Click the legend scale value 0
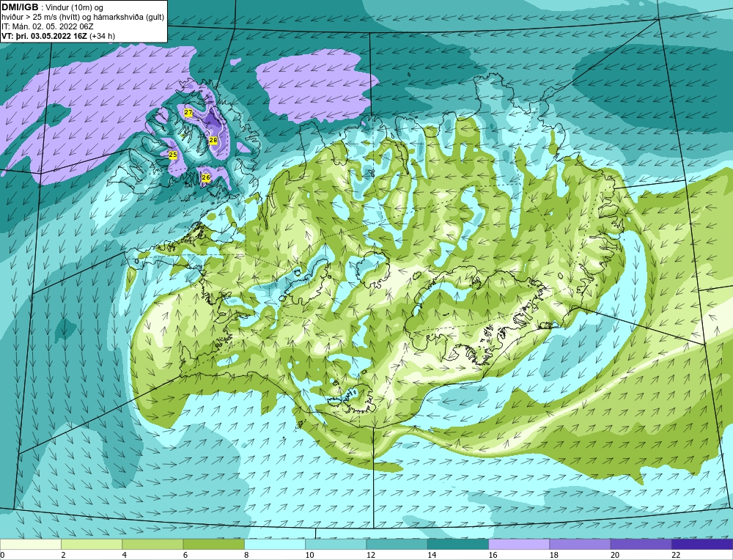This screenshot has height=560, width=733. click(x=2, y=555)
